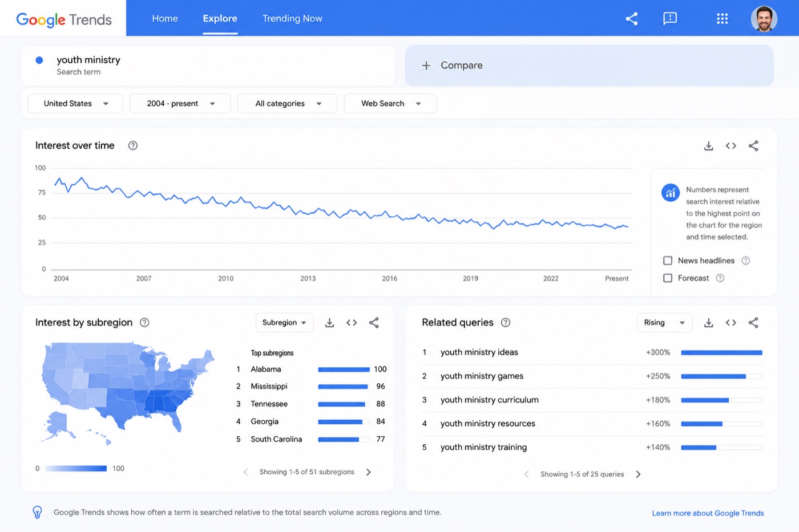
Task: Enable the Forecast checkbox
Action: pos(668,278)
